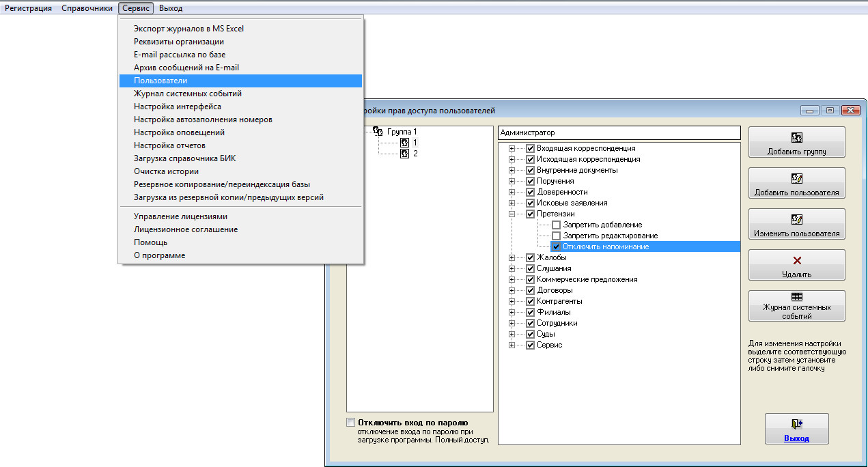Expand Коммерческие предложения tree node
This screenshot has width=868, height=467.
click(x=512, y=279)
